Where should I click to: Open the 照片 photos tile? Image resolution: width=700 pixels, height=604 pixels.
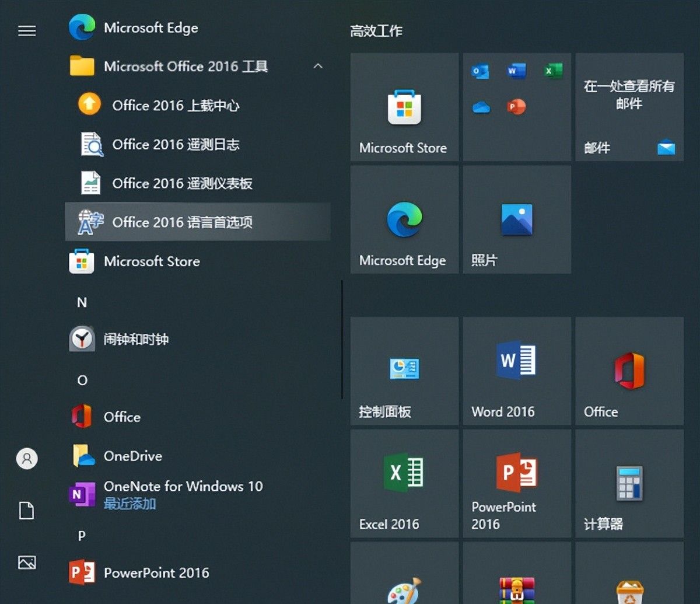(x=517, y=219)
